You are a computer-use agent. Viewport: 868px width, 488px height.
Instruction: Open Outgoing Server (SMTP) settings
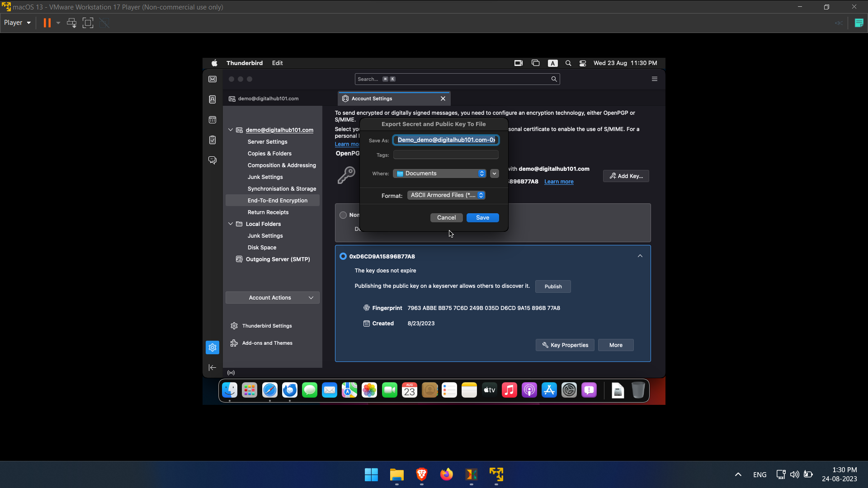tap(278, 259)
